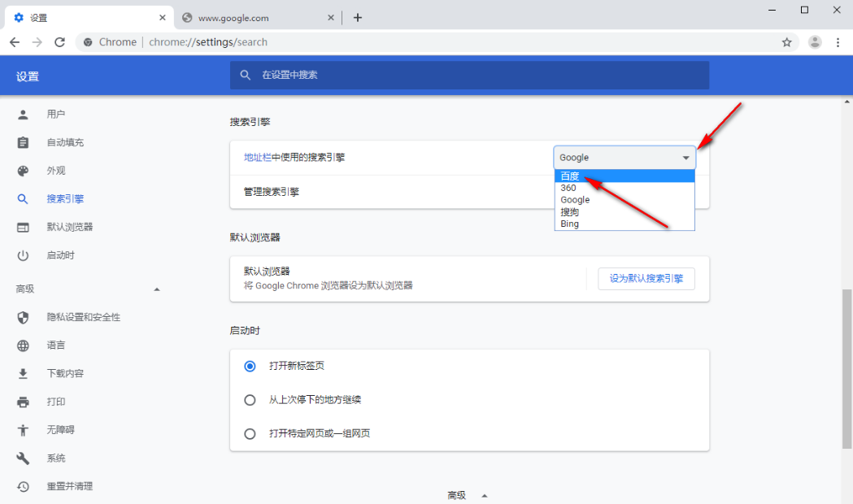The height and width of the screenshot is (504, 853).
Task: Collapse the 高级 section in sidebar
Action: (157, 289)
